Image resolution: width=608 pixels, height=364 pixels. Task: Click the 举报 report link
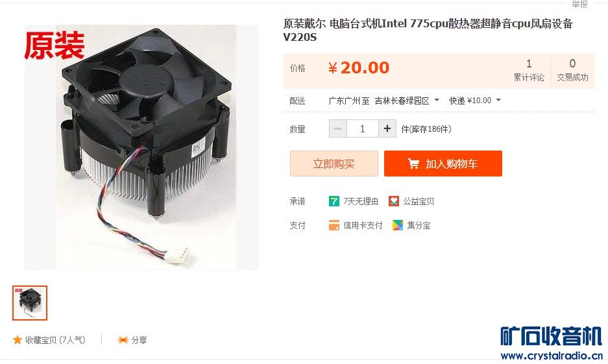tap(579, 4)
